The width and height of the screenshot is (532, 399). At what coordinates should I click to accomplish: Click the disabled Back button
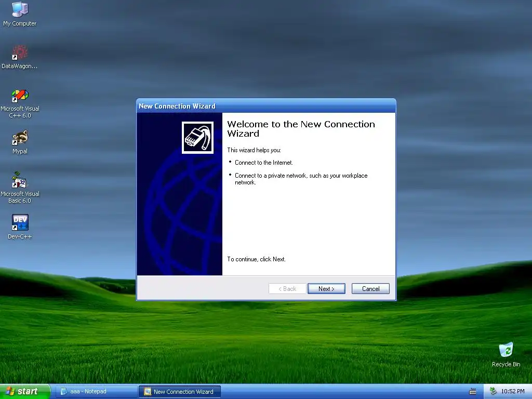click(x=287, y=289)
